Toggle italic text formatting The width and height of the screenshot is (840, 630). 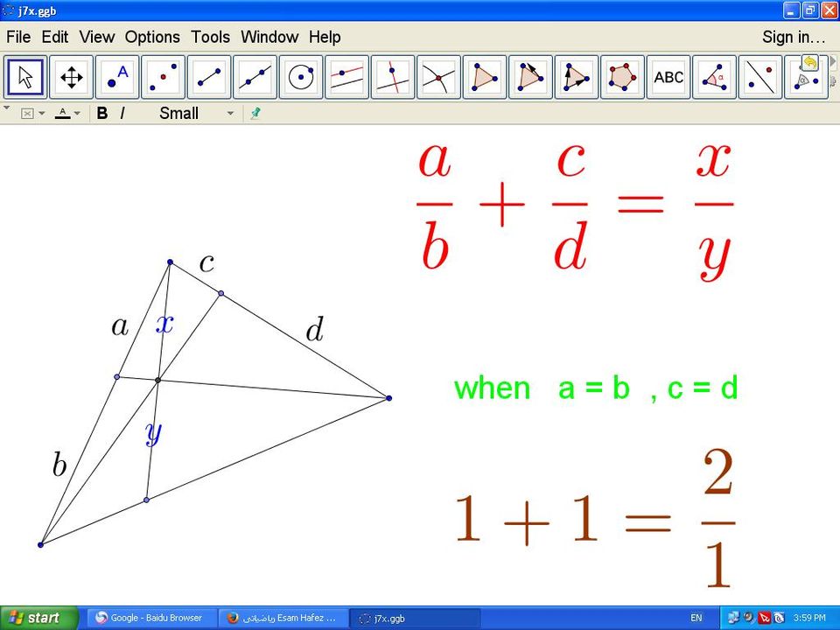click(x=122, y=114)
